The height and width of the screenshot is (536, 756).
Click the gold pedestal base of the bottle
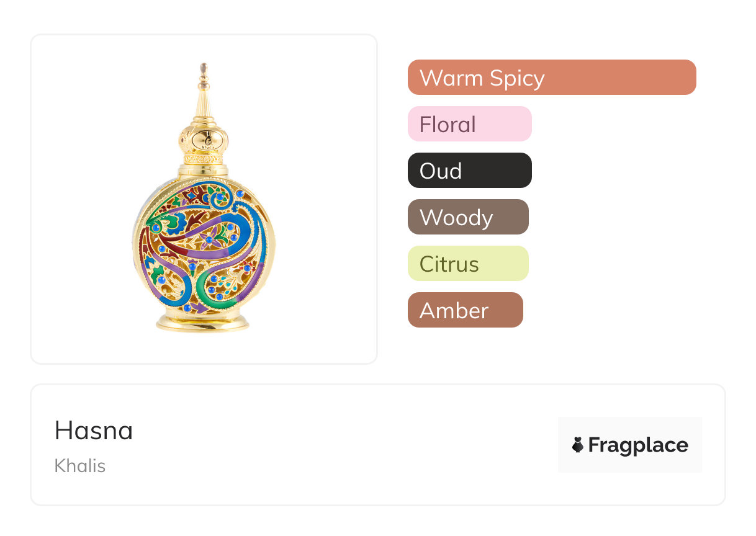(x=203, y=323)
